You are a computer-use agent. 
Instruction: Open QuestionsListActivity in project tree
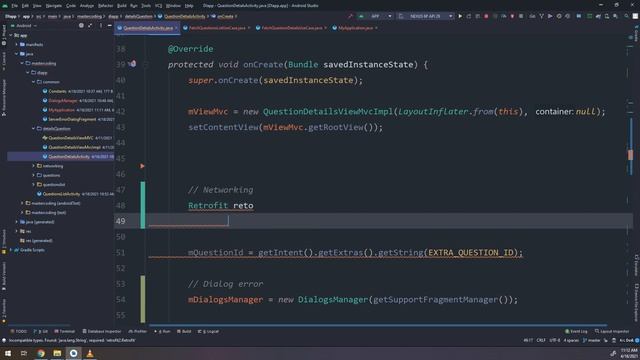pos(61,194)
